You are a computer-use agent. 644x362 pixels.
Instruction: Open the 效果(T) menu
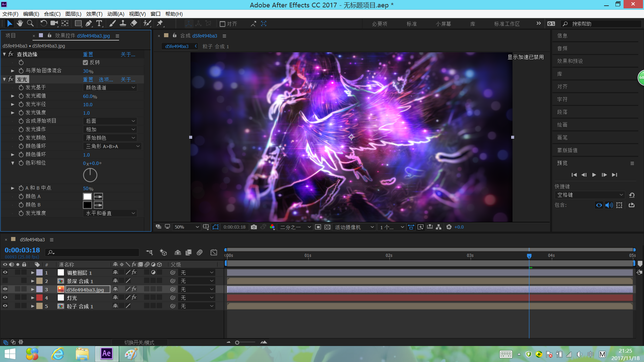[94, 14]
